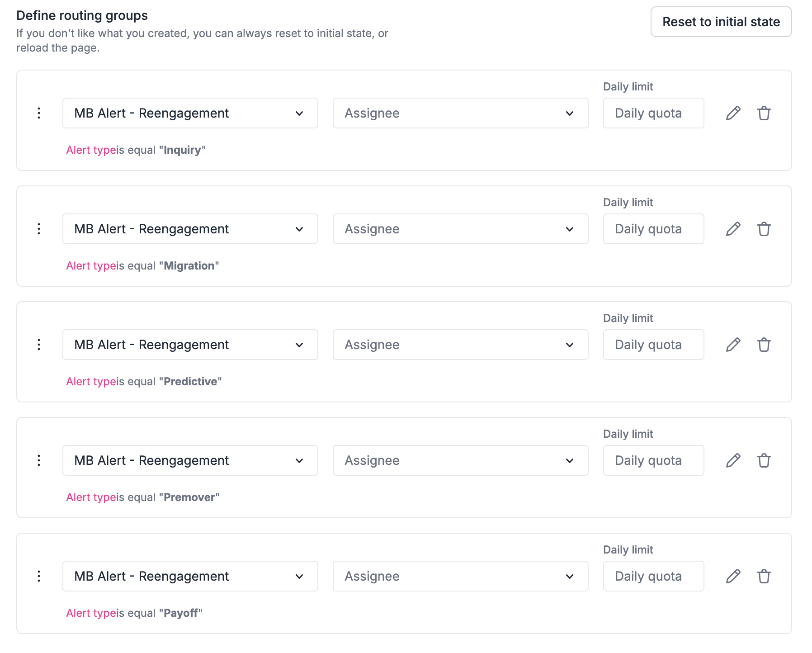812x653 pixels.
Task: Edit the Premover routing group
Action: pyautogui.click(x=733, y=460)
